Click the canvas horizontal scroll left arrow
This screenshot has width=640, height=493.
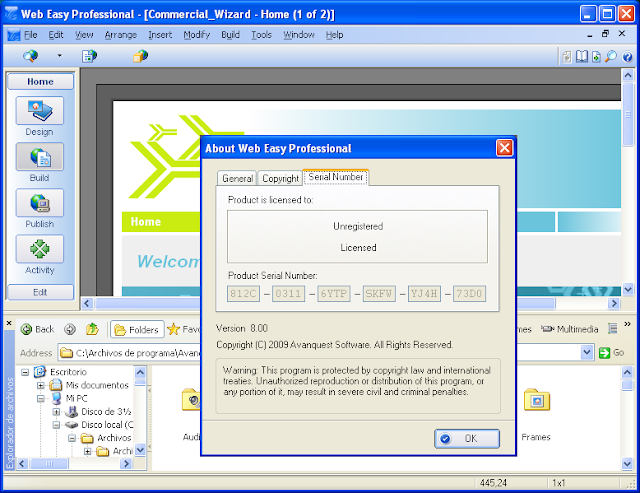click(87, 303)
